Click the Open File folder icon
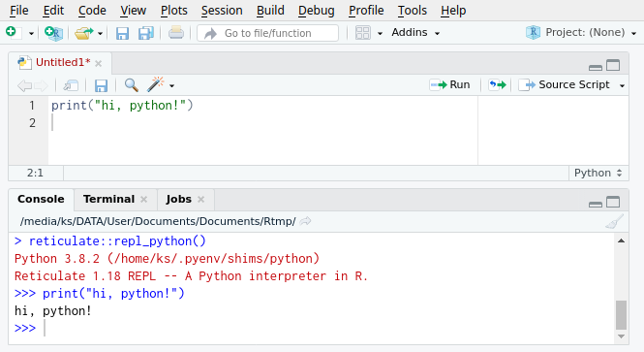The image size is (644, 352). [x=84, y=33]
